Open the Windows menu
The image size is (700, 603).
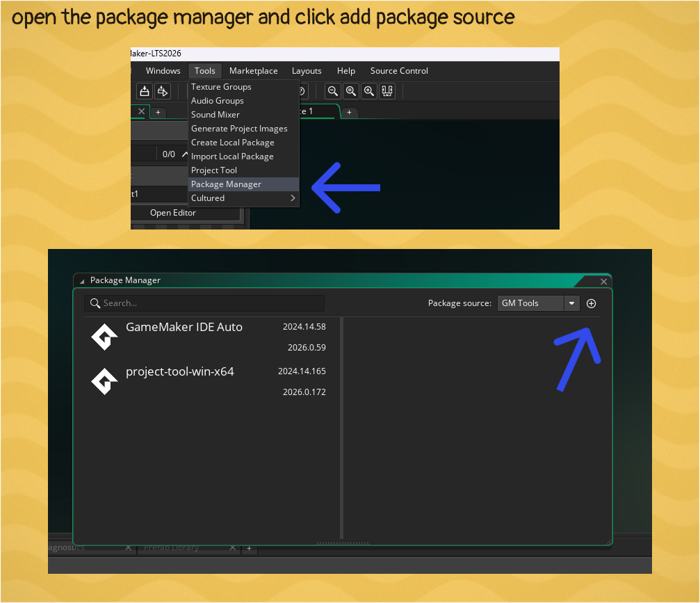point(163,70)
